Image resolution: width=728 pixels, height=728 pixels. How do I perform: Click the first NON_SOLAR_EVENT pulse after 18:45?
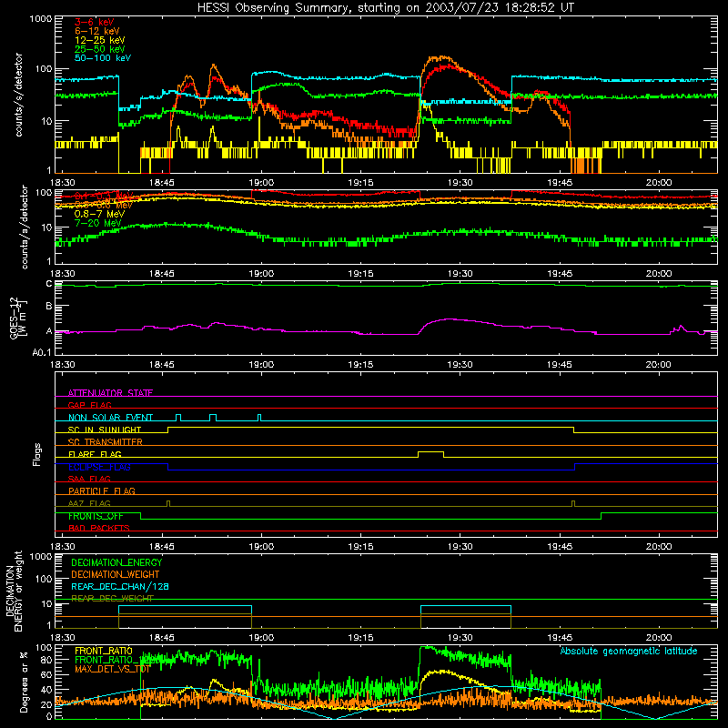(x=178, y=418)
